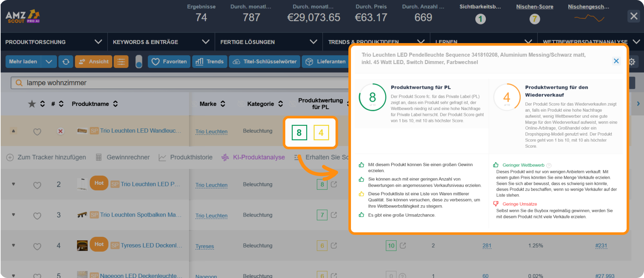Click the Ansicht button
The image size is (644, 278).
tap(93, 61)
